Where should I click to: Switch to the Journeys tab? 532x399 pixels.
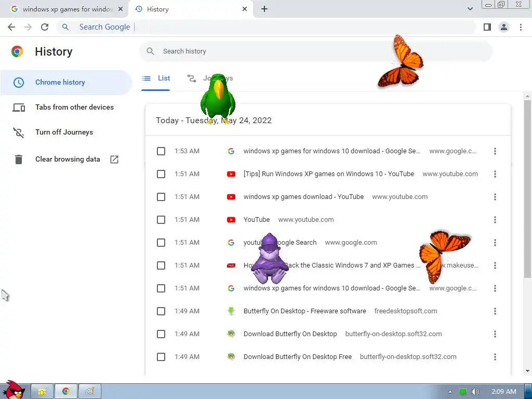coord(210,78)
